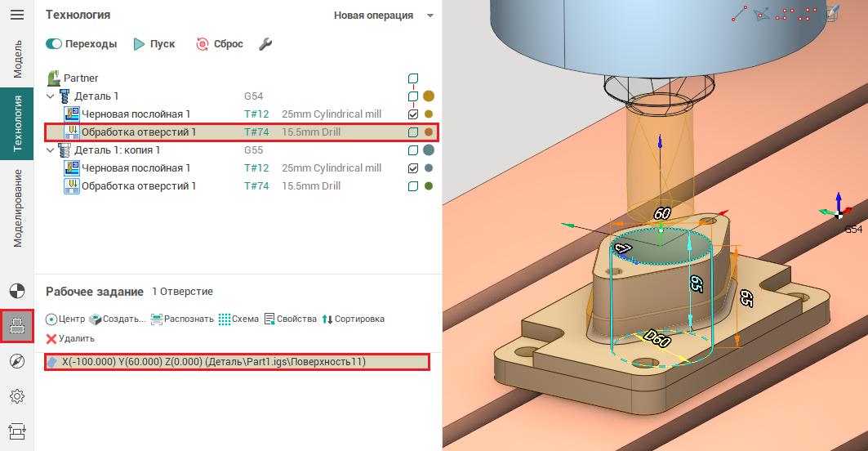Click the wrench settings icon
This screenshot has height=451, width=868.
[265, 44]
